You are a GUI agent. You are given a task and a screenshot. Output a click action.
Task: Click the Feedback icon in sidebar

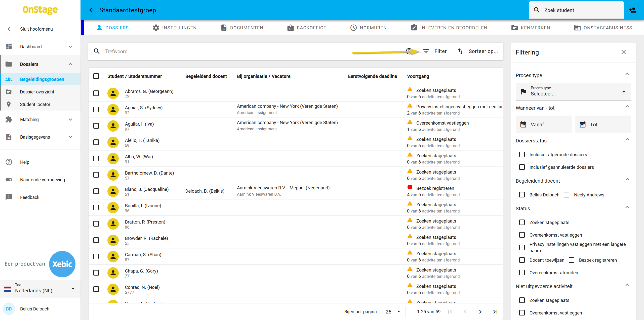9,197
